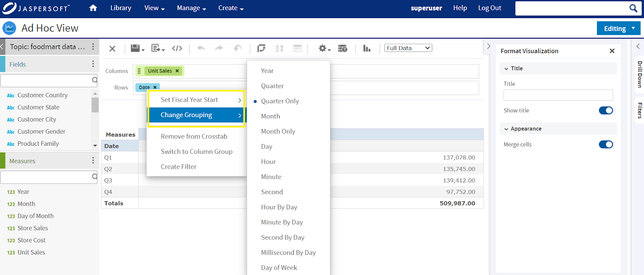Collapse the right panel with chevron
644x275 pixels.
pyautogui.click(x=489, y=46)
